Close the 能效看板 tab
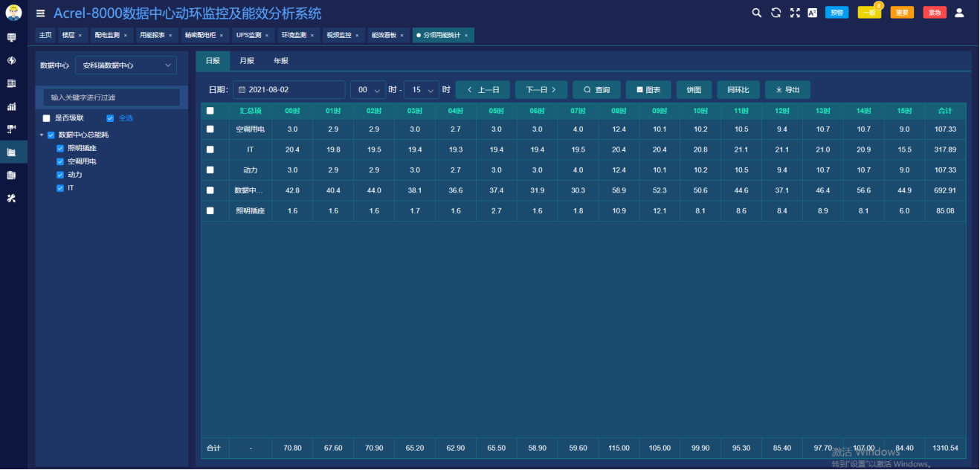Screen dimensions: 980x470 [402, 36]
